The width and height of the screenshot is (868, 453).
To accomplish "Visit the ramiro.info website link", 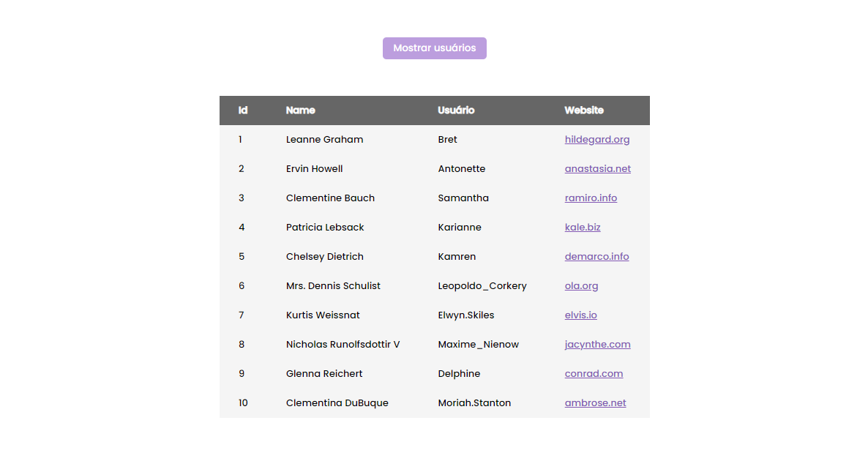I will coord(591,198).
